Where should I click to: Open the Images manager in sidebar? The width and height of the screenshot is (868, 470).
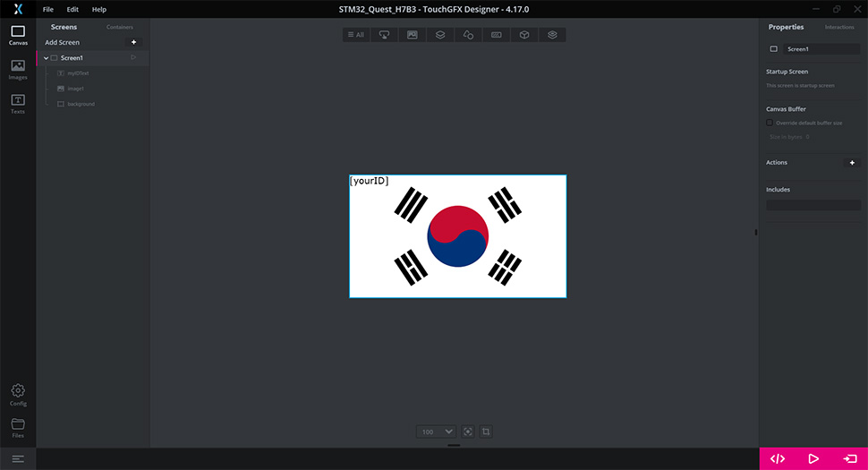[x=18, y=70]
